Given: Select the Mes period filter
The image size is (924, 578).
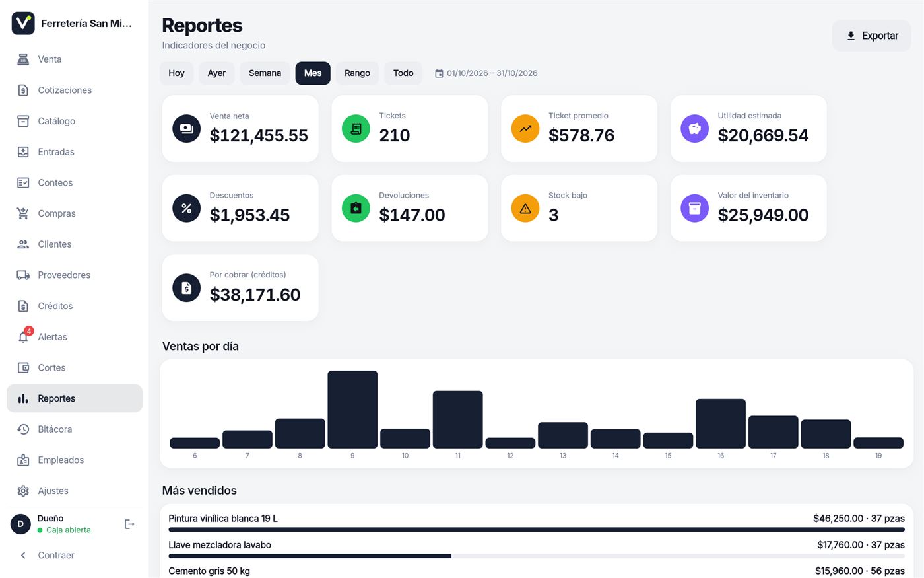Looking at the screenshot, I should 313,73.
